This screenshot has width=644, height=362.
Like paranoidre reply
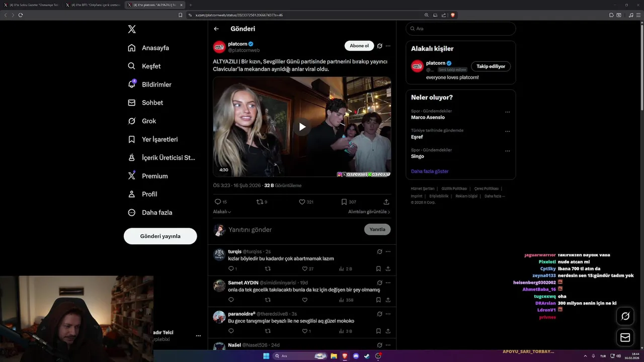click(x=306, y=331)
